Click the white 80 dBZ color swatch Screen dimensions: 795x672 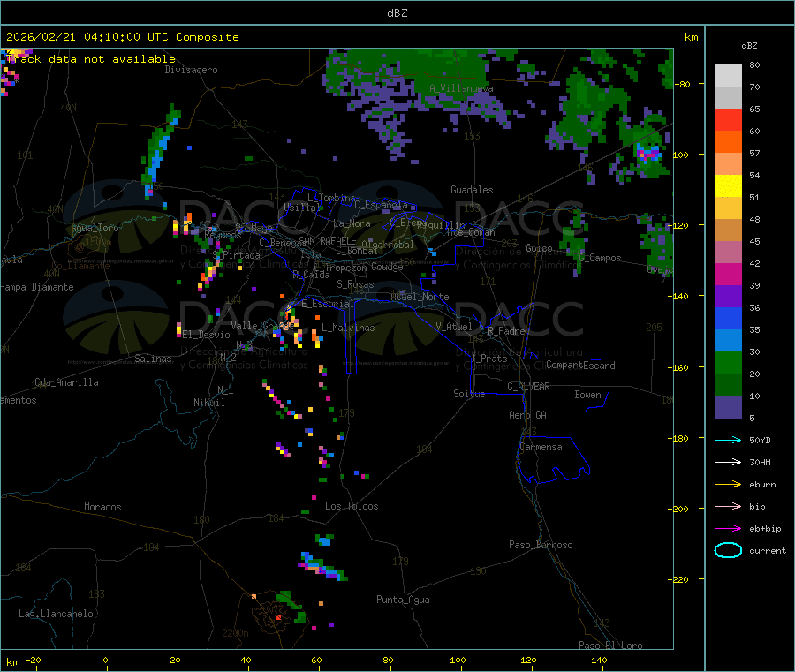tap(728, 76)
